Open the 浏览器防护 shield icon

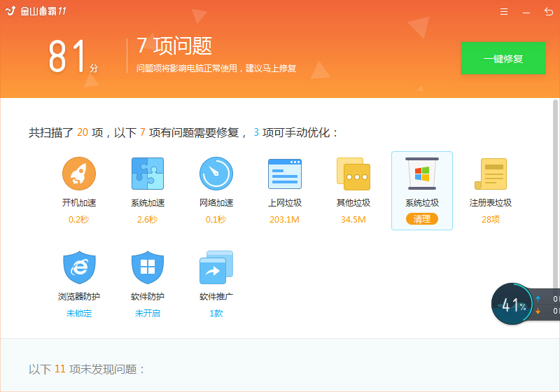click(x=79, y=267)
